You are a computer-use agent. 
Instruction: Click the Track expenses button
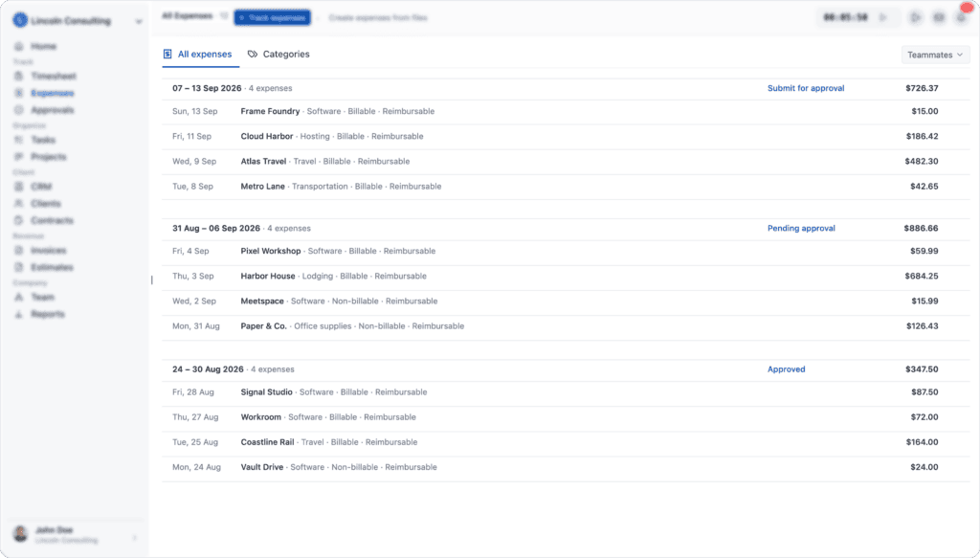coord(272,17)
